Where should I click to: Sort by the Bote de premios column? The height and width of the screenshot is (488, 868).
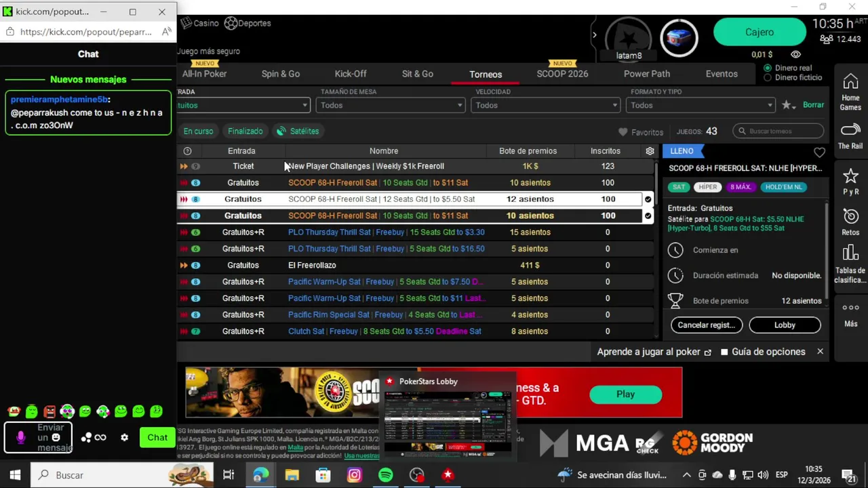tap(528, 151)
